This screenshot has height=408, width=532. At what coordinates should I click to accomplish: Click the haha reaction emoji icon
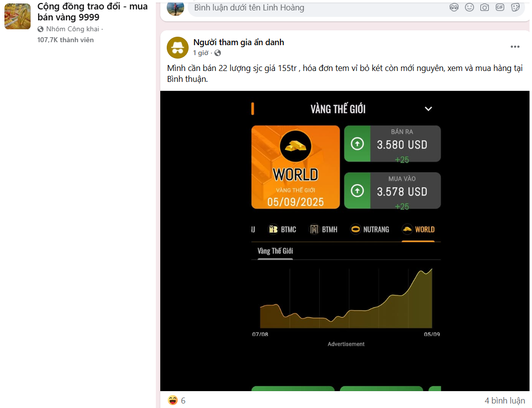pos(173,400)
